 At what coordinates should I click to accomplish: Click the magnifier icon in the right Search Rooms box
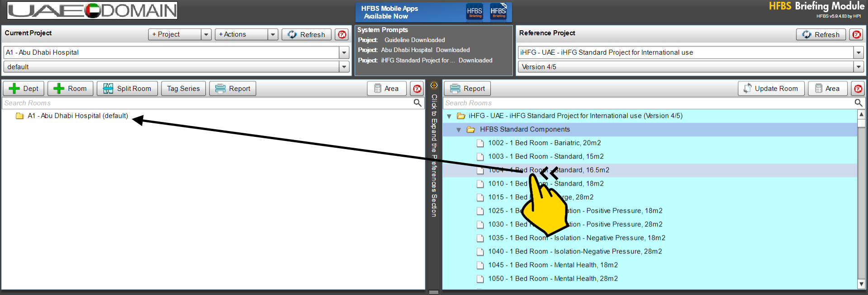858,103
